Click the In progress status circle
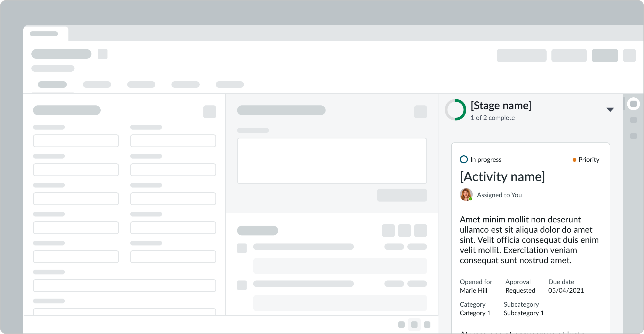The width and height of the screenshot is (644, 334). (x=464, y=159)
